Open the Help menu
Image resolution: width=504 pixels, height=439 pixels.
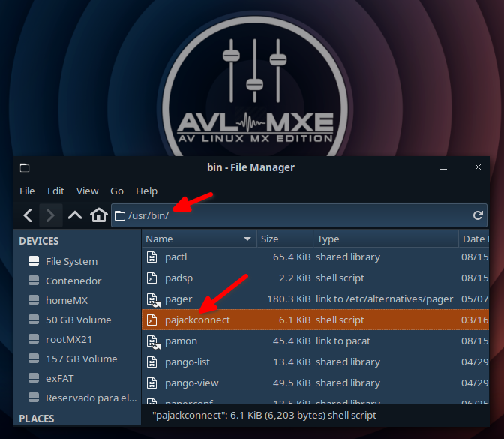[x=146, y=191]
